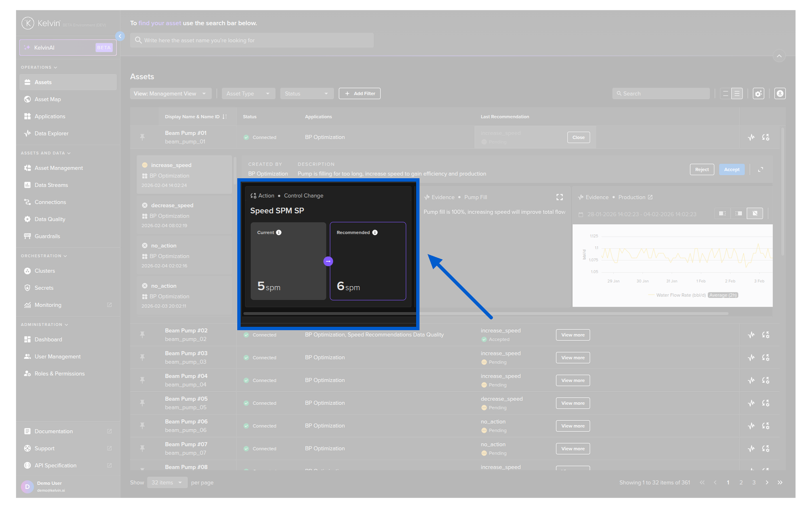
Task: Click the Add Filter button
Action: [359, 94]
